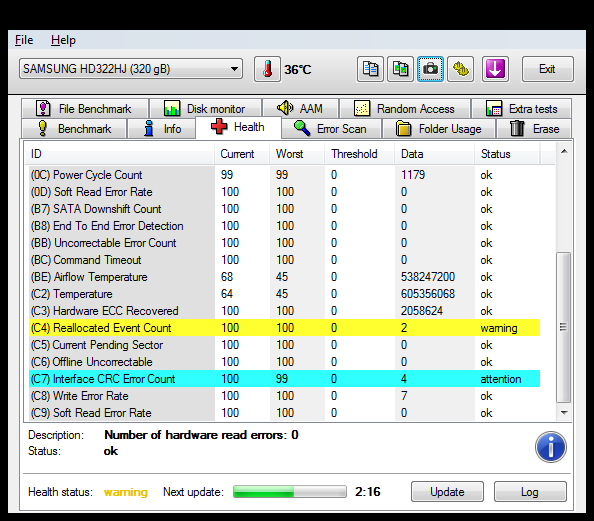Click the Update button
The image size is (594, 521).
point(447,492)
